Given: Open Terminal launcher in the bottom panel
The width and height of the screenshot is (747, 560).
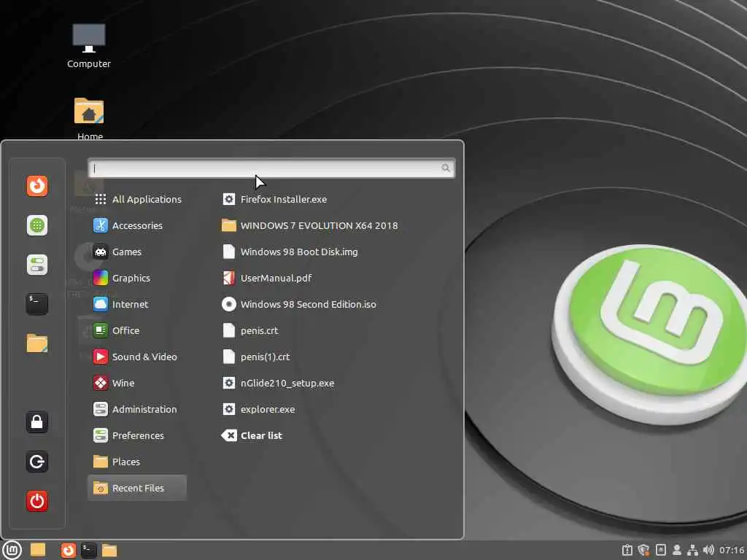Looking at the screenshot, I should [88, 550].
